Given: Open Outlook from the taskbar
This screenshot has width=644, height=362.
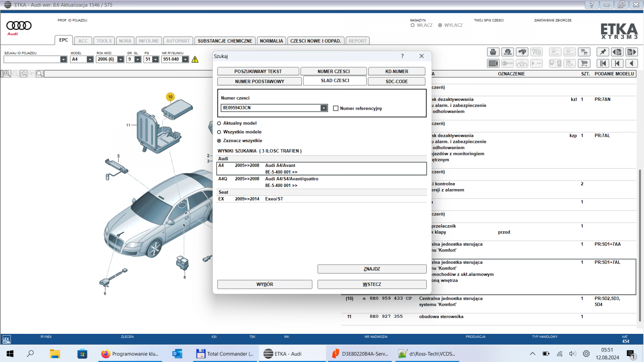Looking at the screenshot, I should [177, 354].
